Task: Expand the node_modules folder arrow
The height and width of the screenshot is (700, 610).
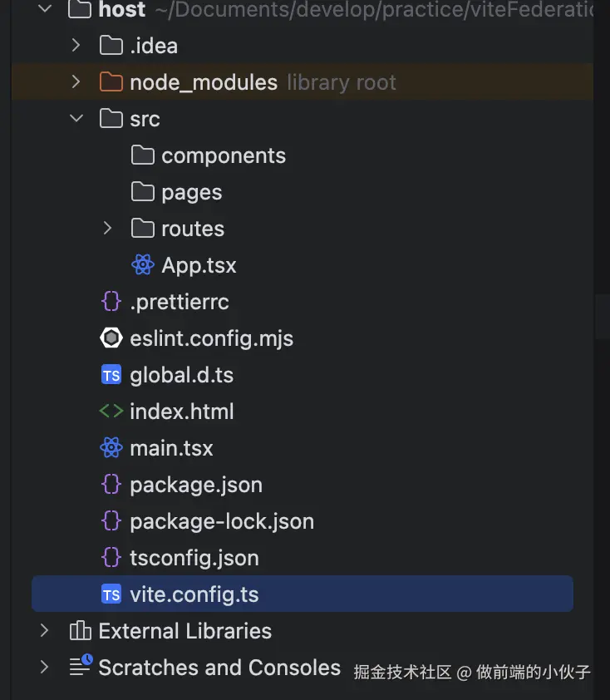Action: (76, 82)
